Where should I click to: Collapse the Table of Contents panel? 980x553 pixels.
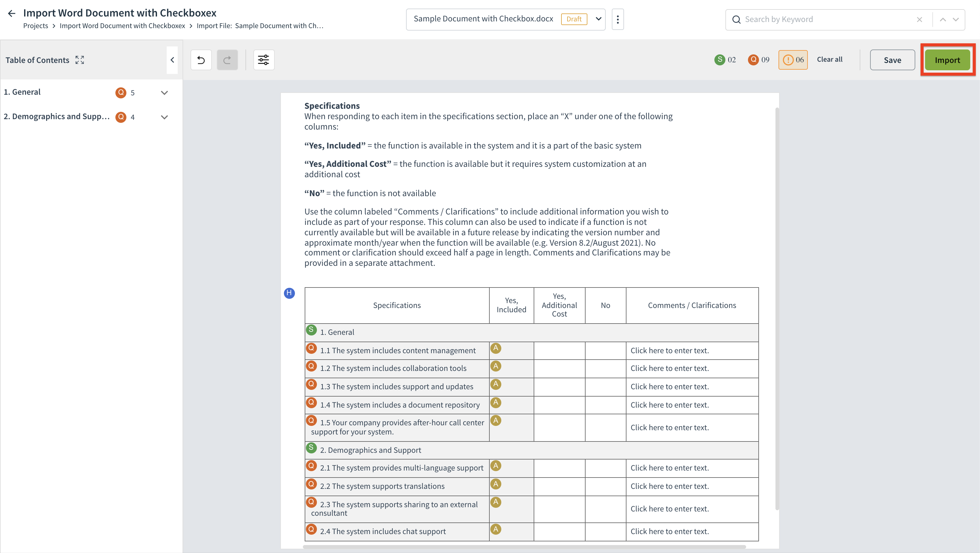172,60
